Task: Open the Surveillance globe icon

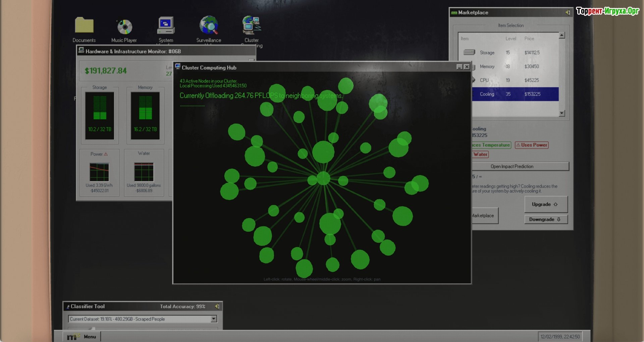Action: pyautogui.click(x=209, y=26)
